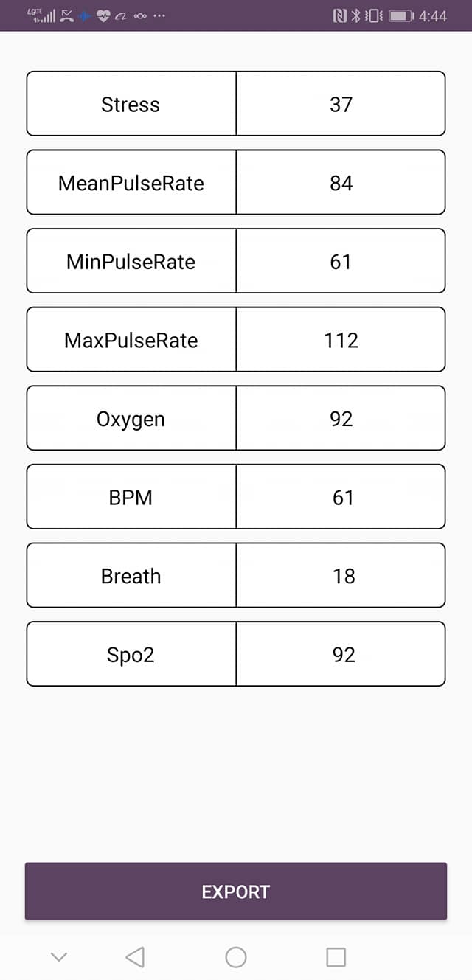Viewport: 472px width, 980px height.
Task: Tap the MaxPulseRate value 112
Action: tap(341, 340)
